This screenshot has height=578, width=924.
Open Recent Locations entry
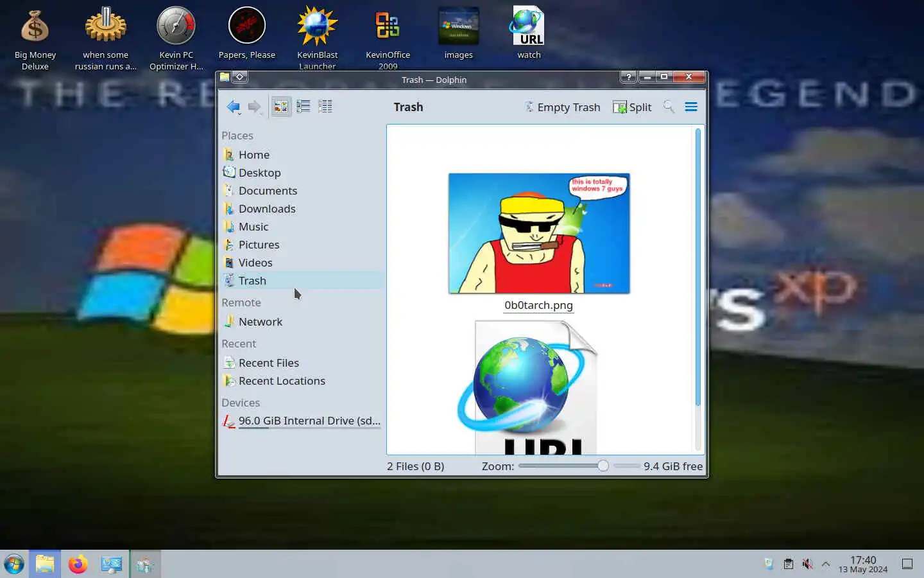302,381
